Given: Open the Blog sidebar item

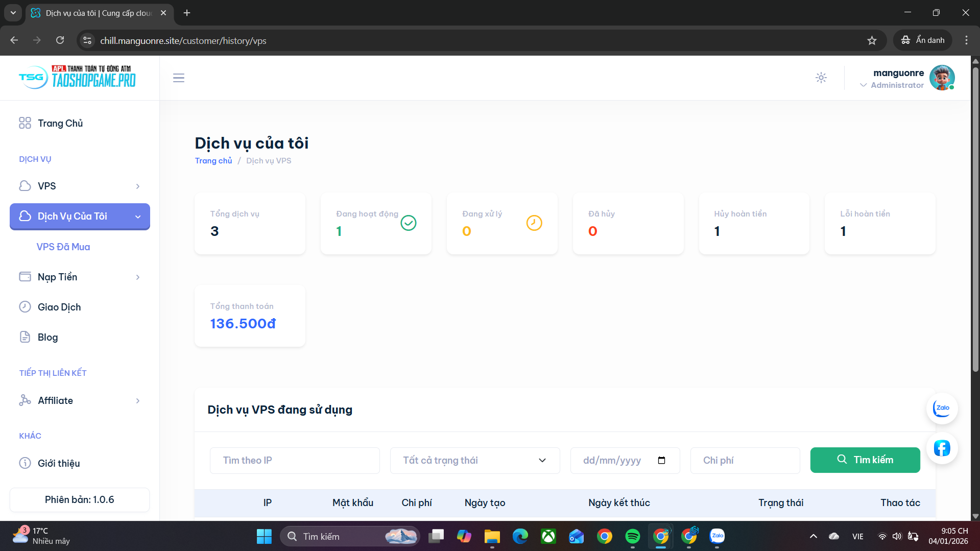Looking at the screenshot, I should 47,337.
